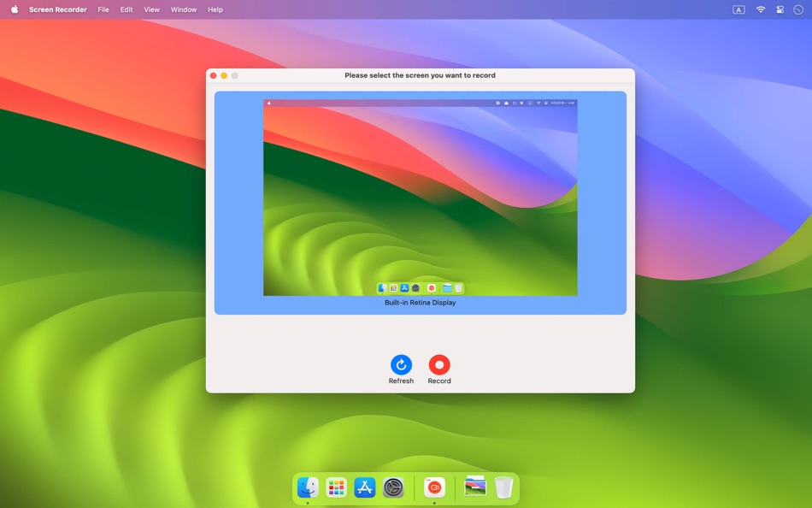Screen dimensions: 812x508
Task: Click the window title 'Please select the screen'
Action: coord(420,75)
